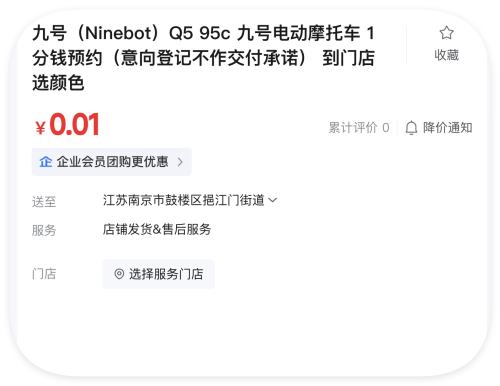Click the Ninebot Q5 95c product title
Viewport: 500px width, 386px height.
(203, 58)
